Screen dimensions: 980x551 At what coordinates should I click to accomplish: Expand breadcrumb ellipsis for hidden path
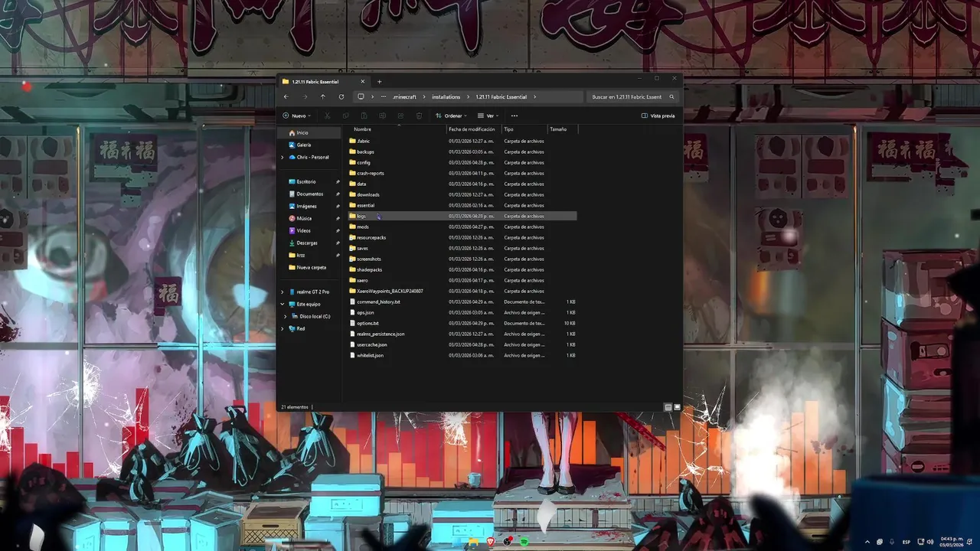tap(383, 97)
